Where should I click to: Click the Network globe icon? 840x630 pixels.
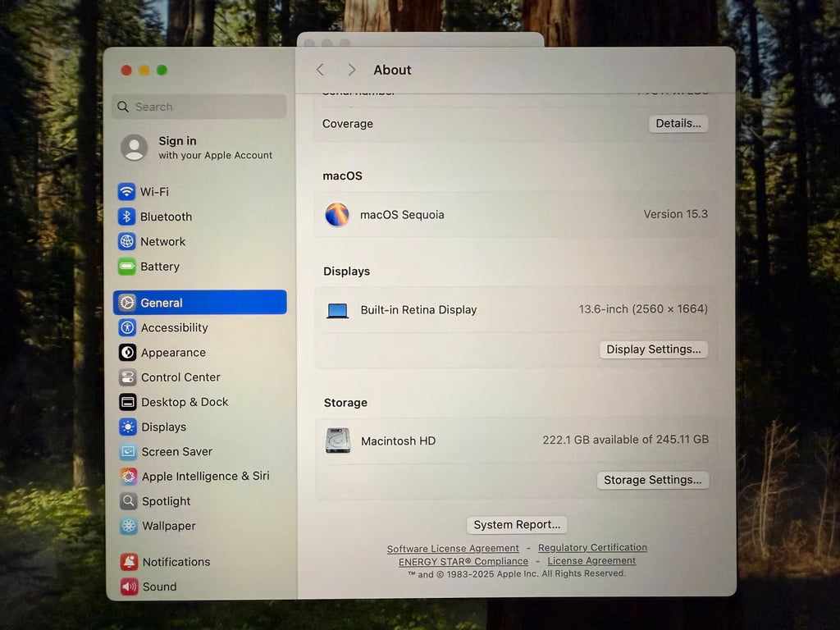126,241
